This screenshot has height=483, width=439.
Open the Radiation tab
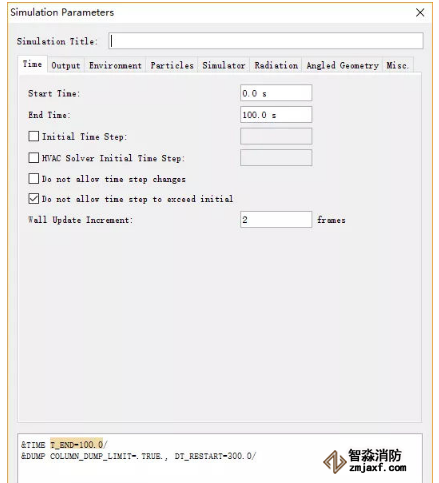pos(276,65)
